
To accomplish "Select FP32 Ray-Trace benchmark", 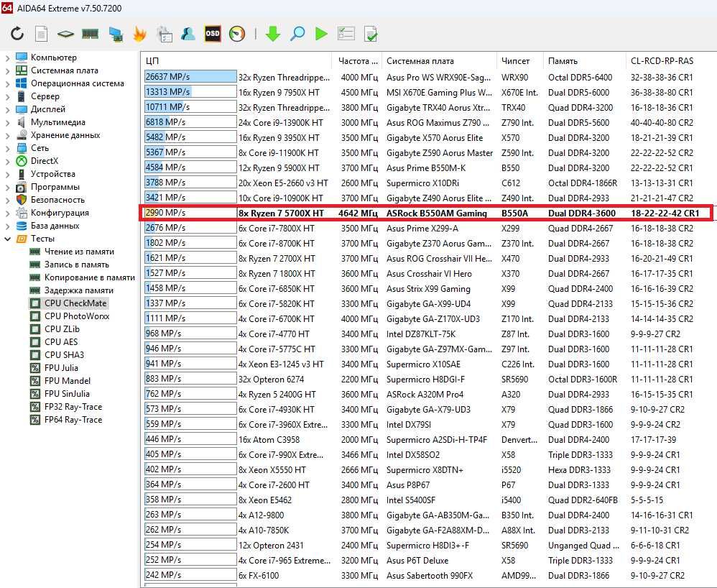I will [x=73, y=406].
